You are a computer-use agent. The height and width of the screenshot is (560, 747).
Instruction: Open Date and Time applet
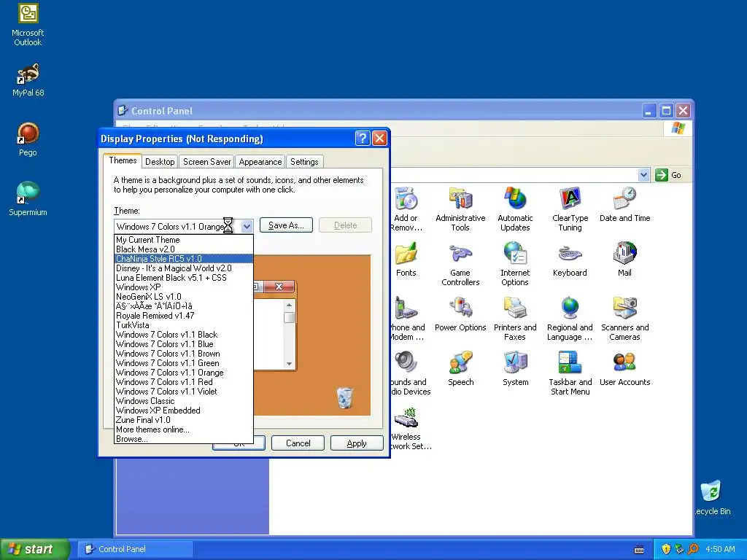(624, 205)
